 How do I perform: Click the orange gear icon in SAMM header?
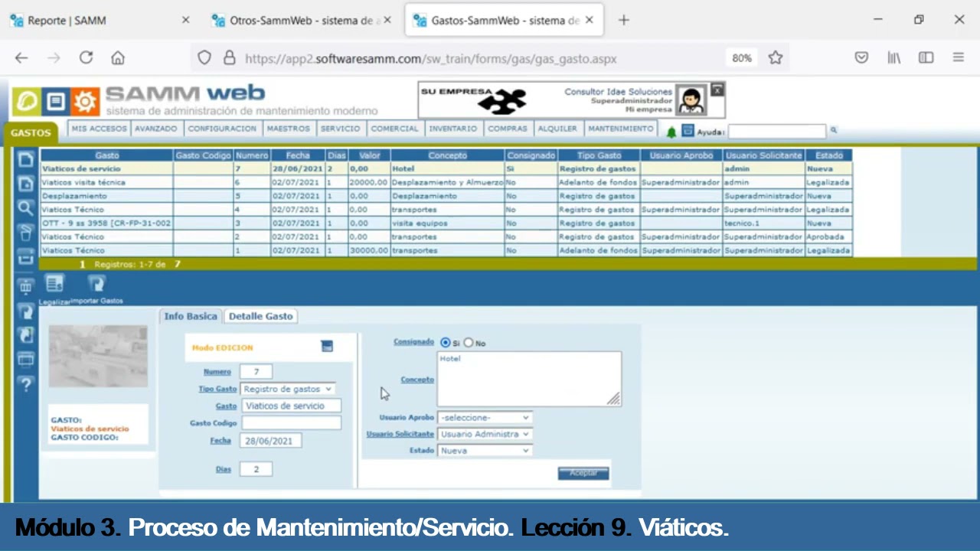point(85,101)
